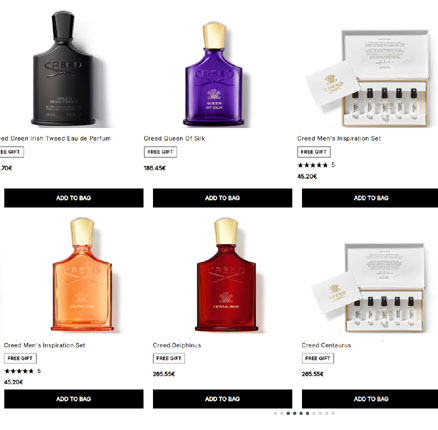Open the orange Delphinus bottle image
The width and height of the screenshot is (438, 430).
point(82,274)
